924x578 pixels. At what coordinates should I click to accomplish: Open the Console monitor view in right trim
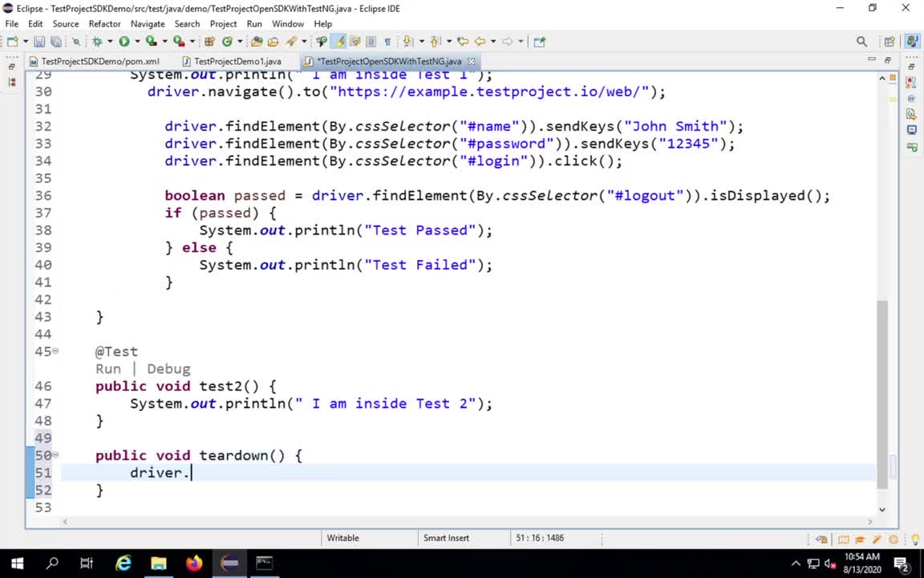pos(912,130)
